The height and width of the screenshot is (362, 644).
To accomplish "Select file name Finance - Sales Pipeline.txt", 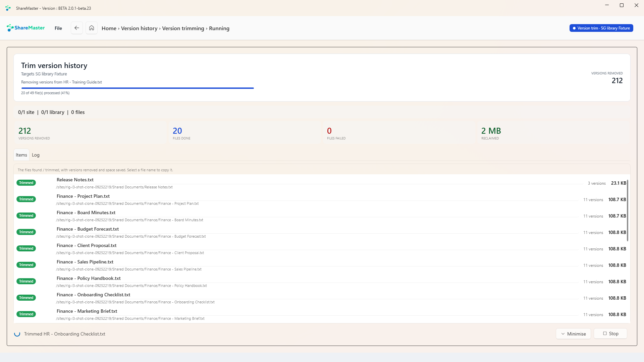I will 85,262.
